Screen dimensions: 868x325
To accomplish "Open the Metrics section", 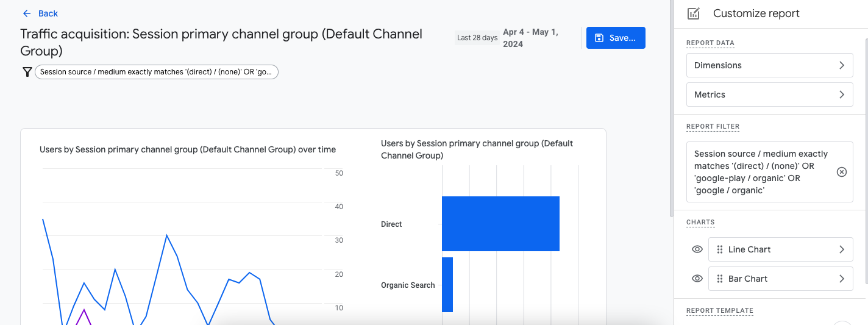I will click(769, 95).
